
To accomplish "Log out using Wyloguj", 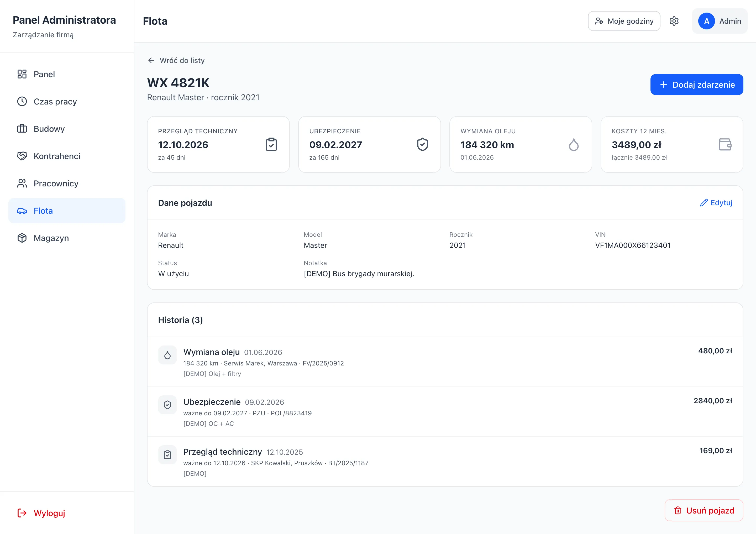I will pyautogui.click(x=41, y=513).
